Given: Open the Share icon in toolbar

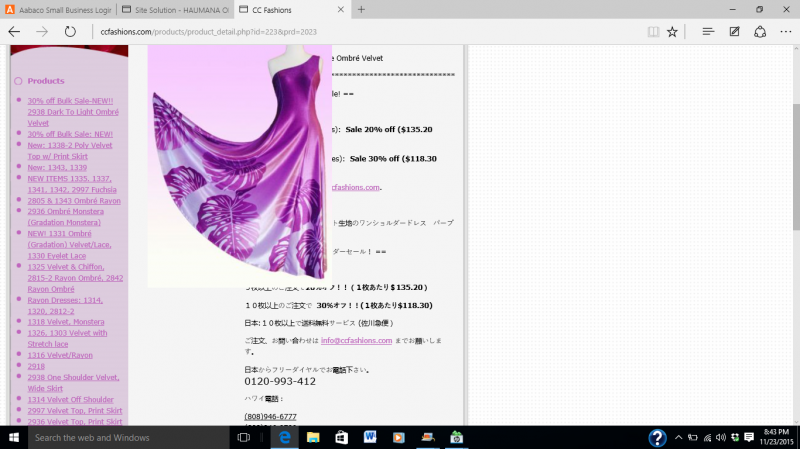Looking at the screenshot, I should (760, 31).
